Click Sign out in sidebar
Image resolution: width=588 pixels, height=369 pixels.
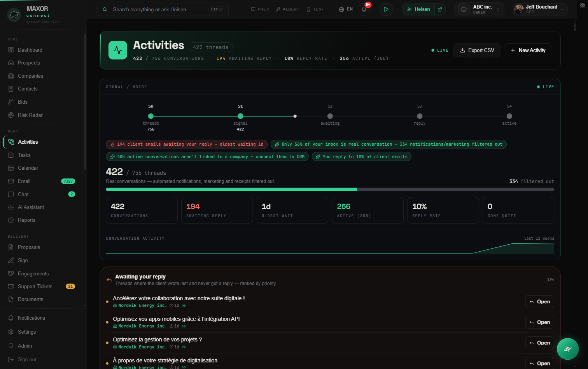click(43, 360)
